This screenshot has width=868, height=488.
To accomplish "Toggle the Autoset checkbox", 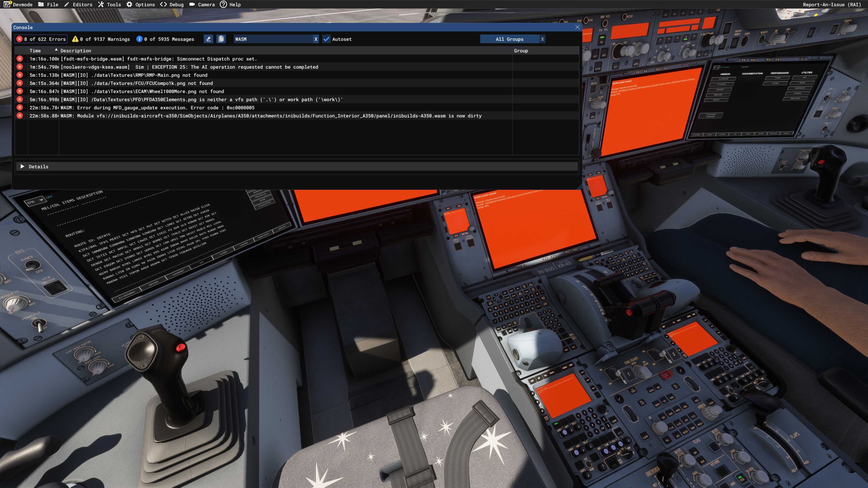I will [326, 39].
